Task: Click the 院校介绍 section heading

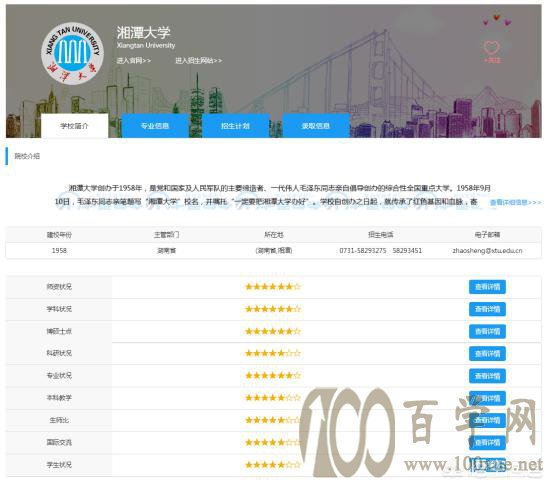Action: click(x=27, y=156)
